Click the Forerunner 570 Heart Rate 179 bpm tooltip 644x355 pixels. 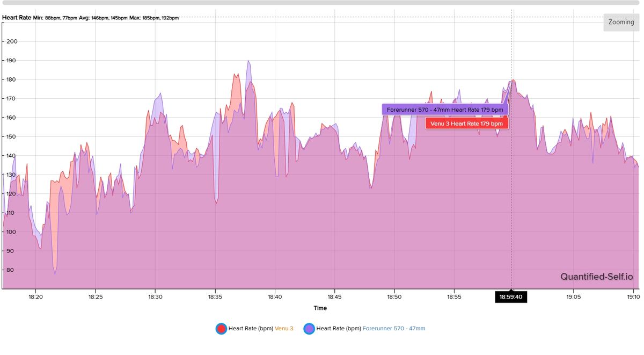click(445, 110)
